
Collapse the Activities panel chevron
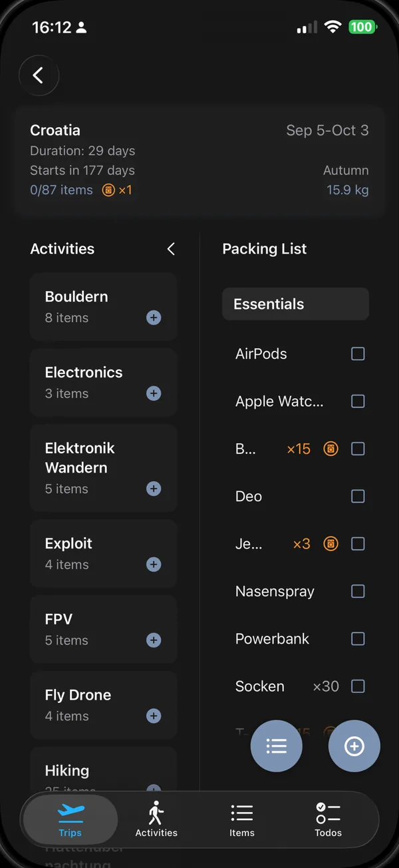coord(171,249)
